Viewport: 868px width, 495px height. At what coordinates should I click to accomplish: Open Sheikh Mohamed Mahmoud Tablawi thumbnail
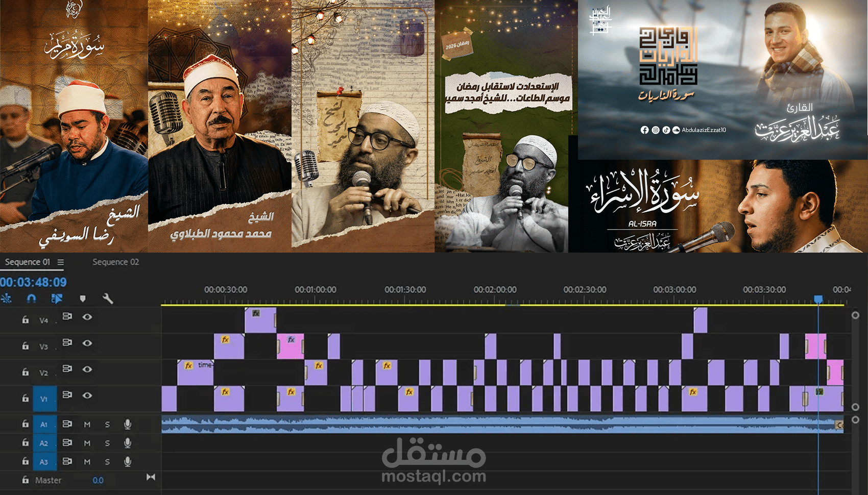click(220, 126)
